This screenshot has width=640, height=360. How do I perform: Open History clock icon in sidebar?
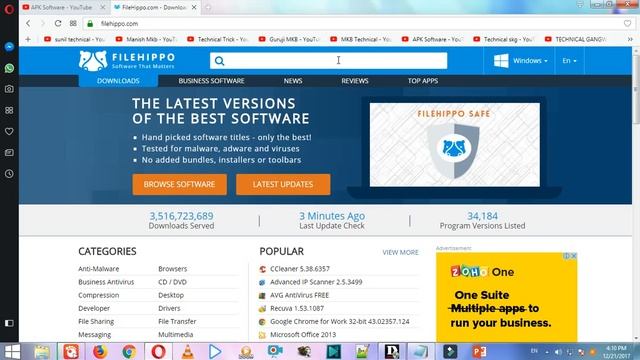pos(9,174)
